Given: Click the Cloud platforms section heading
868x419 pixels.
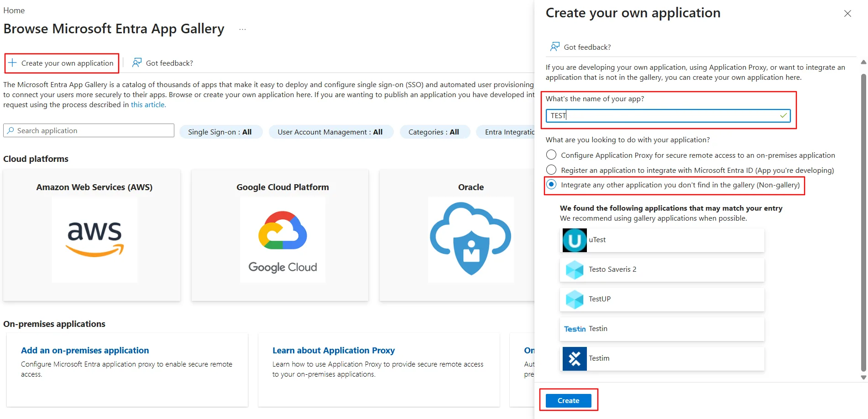Looking at the screenshot, I should click(36, 159).
